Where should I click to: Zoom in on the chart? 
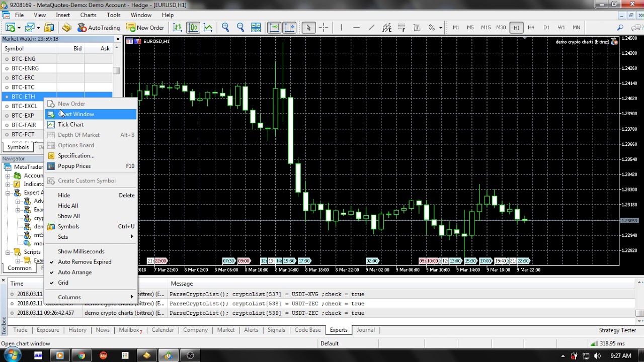point(225,28)
